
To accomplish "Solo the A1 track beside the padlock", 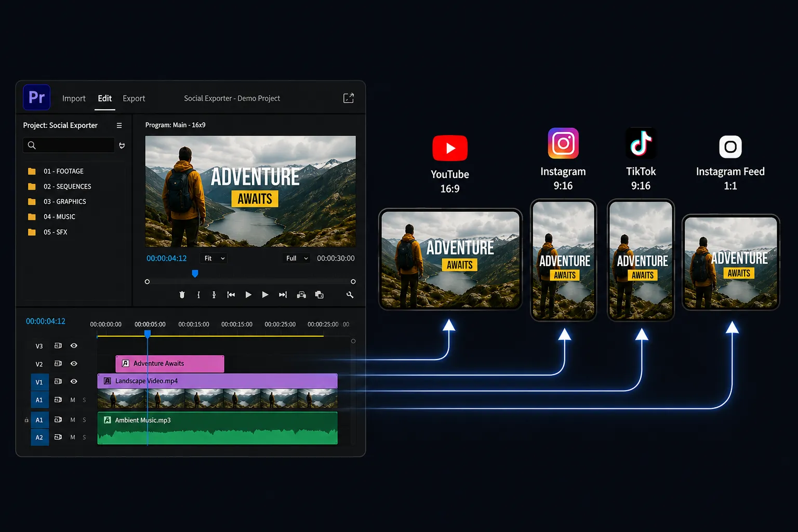I will coord(84,420).
